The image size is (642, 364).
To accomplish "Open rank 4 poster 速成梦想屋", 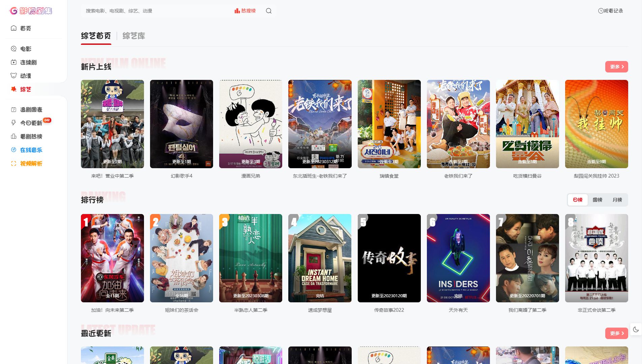I will pos(320,258).
